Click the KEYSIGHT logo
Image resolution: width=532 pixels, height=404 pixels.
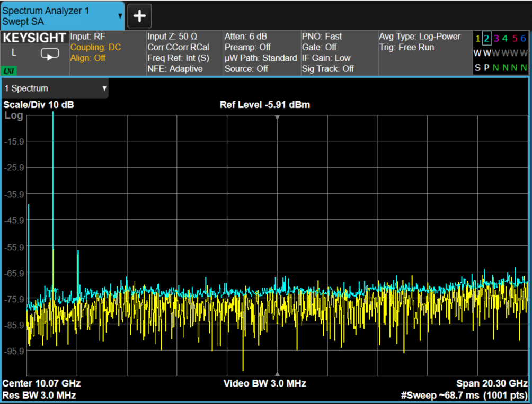[x=34, y=38]
